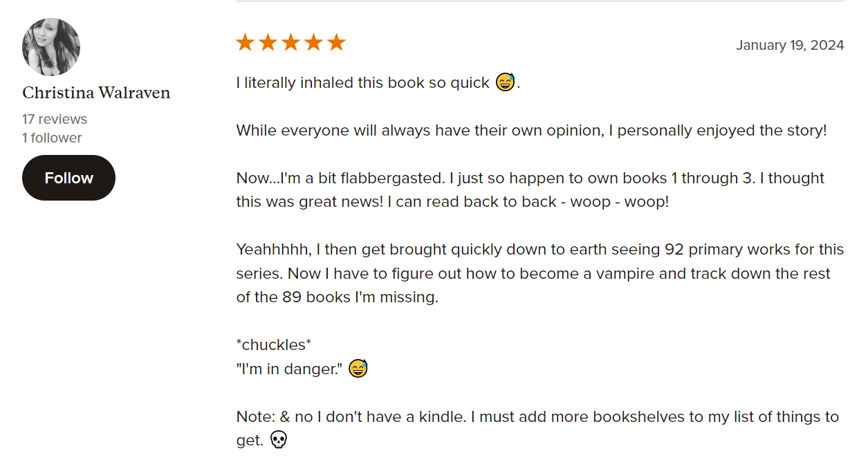Follow Christina Walraven

point(68,178)
